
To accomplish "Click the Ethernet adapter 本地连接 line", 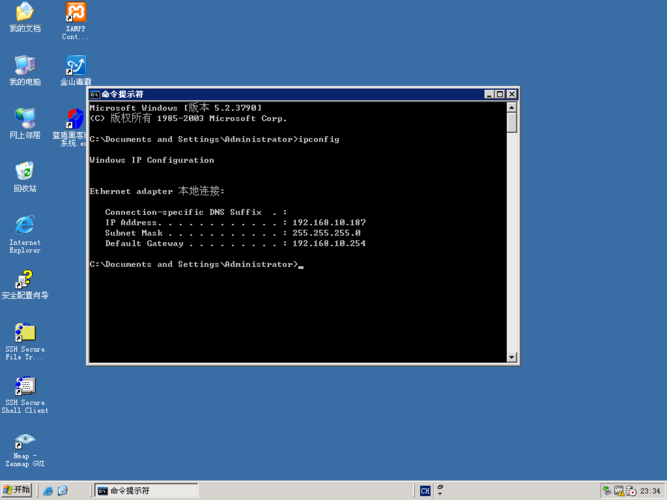I will coord(157,191).
